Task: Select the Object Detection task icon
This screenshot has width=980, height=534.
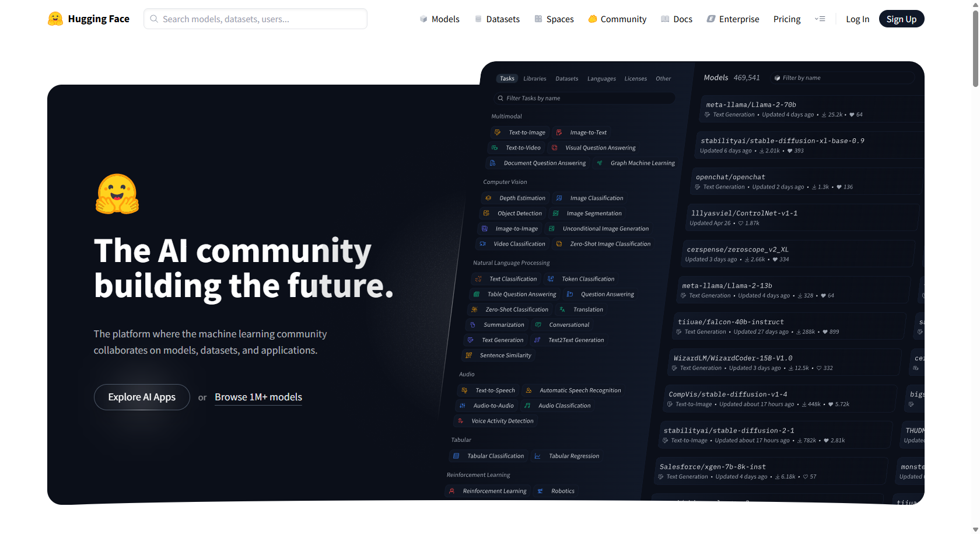Action: 487,213
